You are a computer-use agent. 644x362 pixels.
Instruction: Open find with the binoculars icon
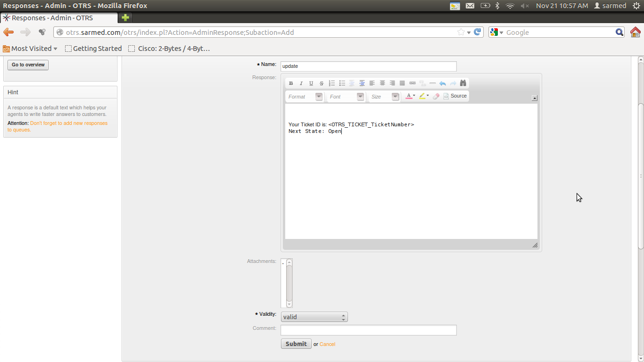[463, 83]
